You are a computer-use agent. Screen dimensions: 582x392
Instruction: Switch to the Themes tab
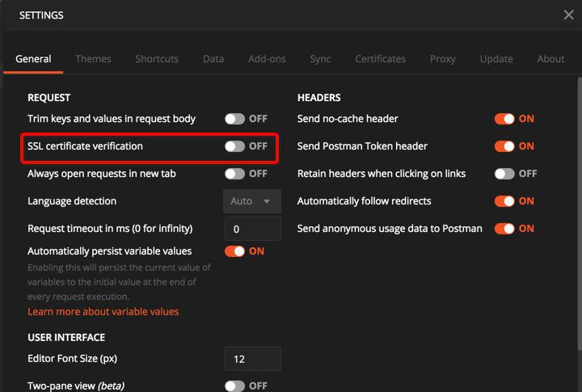[94, 59]
